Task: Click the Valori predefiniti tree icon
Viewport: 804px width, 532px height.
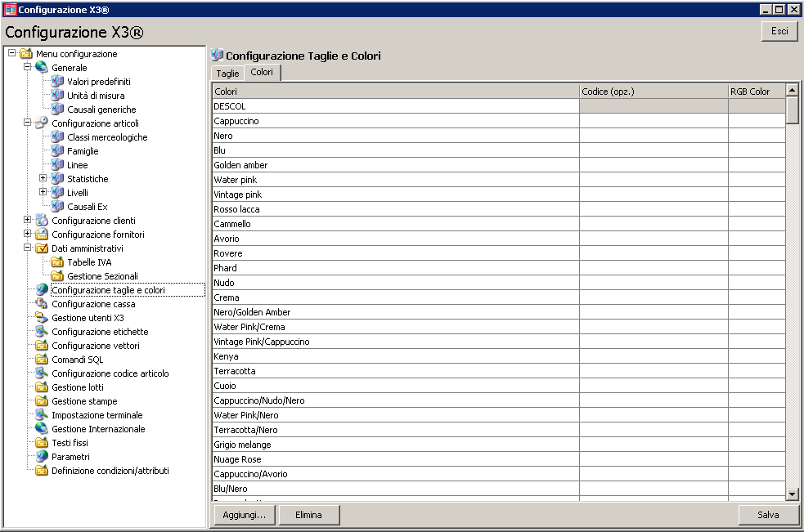Action: 57,81
